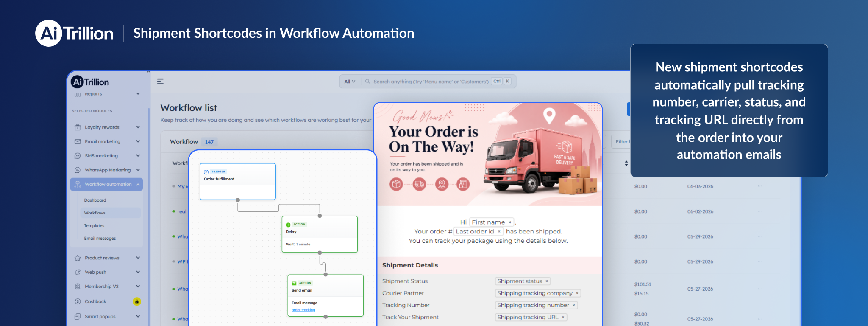Select the Send email action node
The width and height of the screenshot is (868, 326).
[325, 295]
